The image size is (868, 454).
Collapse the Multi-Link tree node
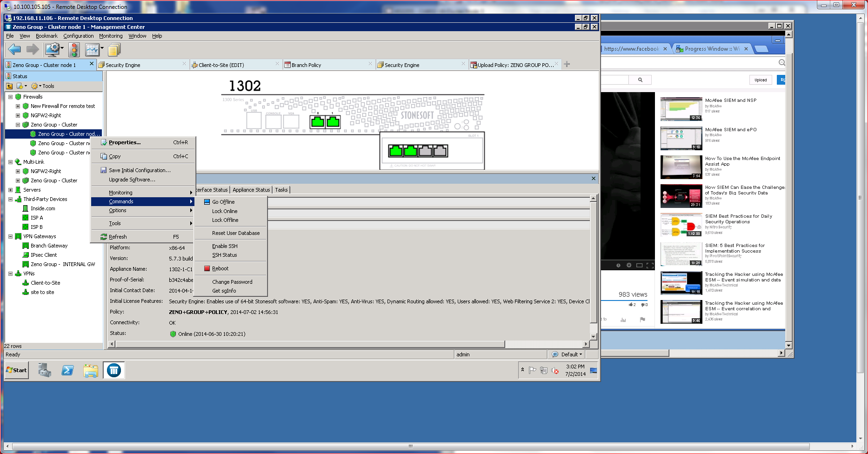click(x=10, y=162)
